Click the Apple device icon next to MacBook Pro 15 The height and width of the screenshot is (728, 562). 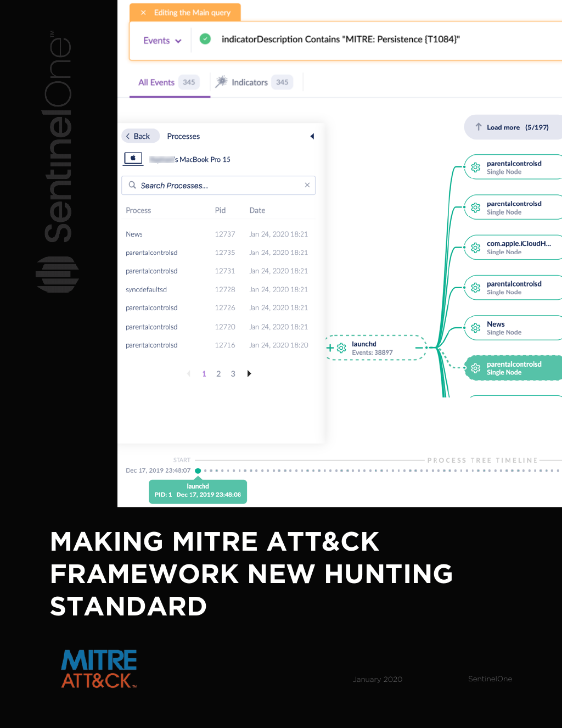133,159
